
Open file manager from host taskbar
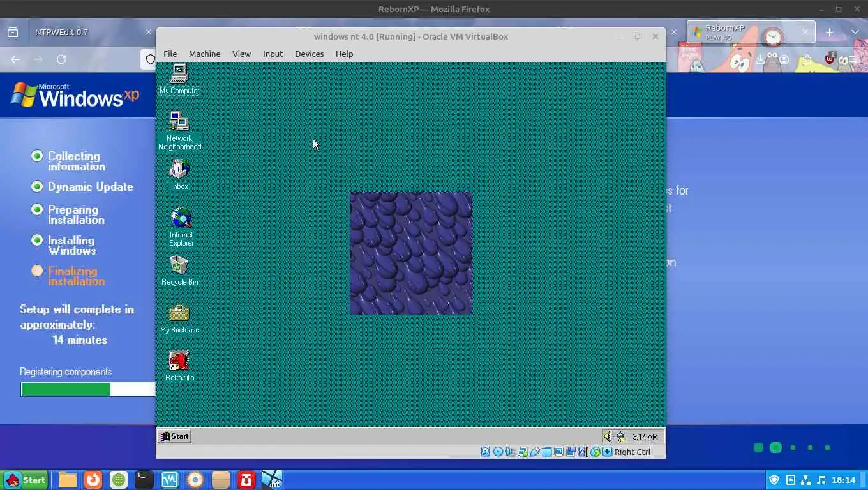pyautogui.click(x=68, y=480)
